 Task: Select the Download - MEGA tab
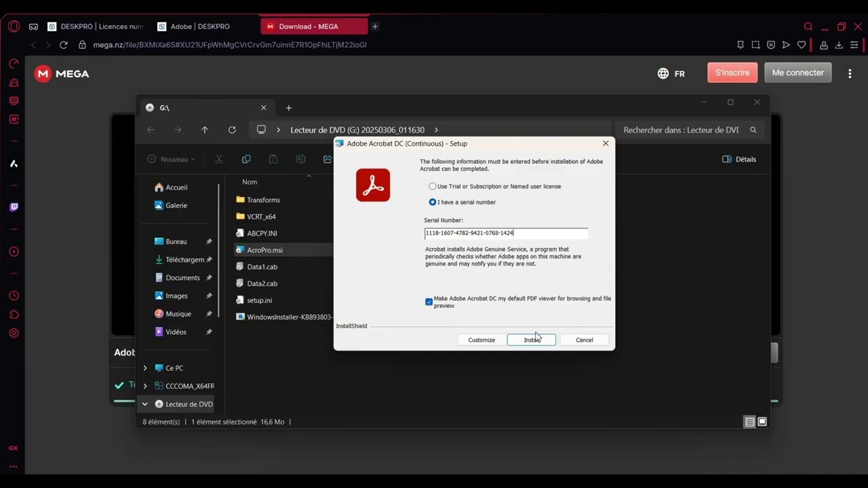click(x=314, y=26)
